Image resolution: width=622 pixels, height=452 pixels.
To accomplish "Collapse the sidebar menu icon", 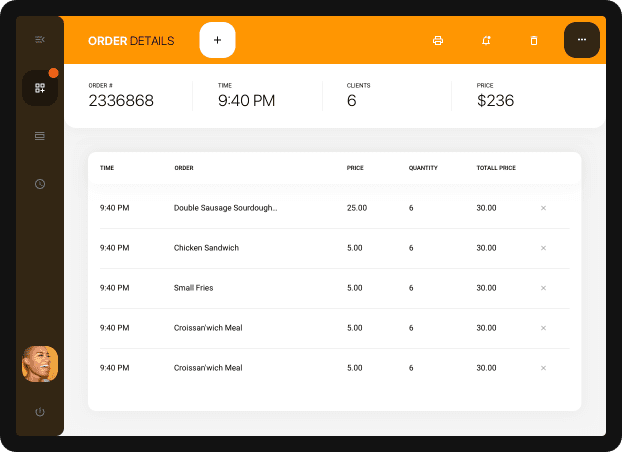I will click(40, 40).
